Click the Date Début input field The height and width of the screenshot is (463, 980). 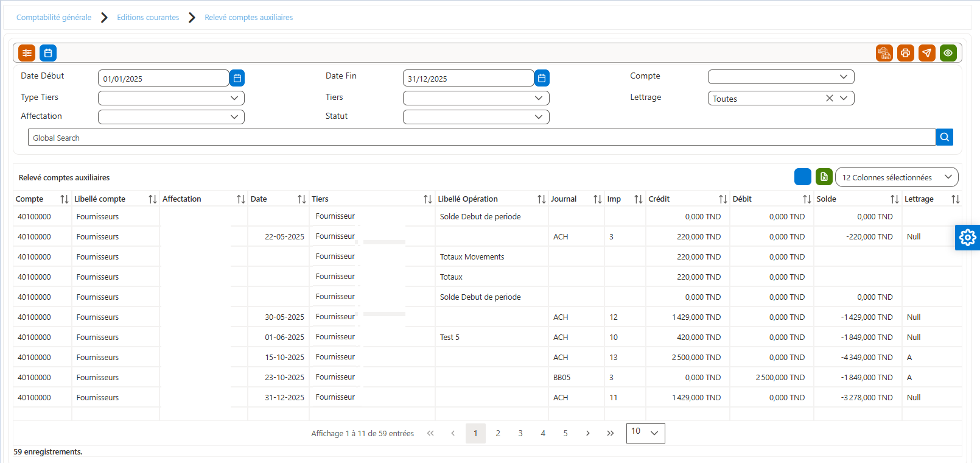coord(163,78)
